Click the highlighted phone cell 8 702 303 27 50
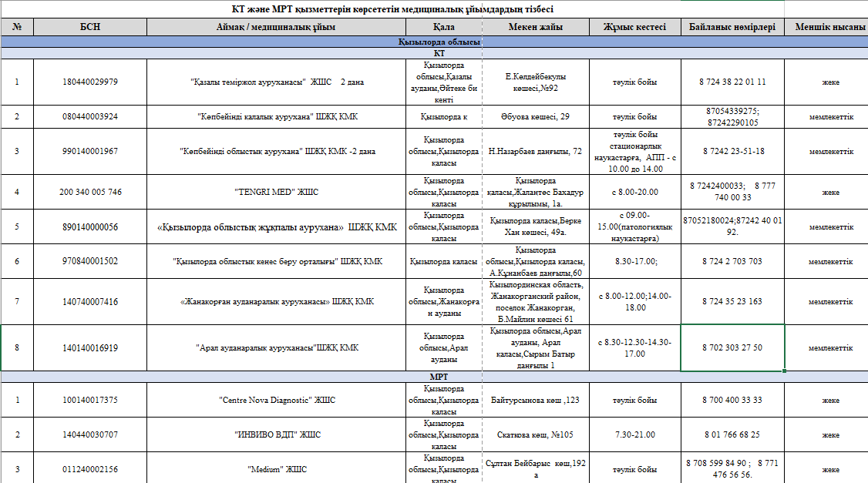 coord(732,347)
